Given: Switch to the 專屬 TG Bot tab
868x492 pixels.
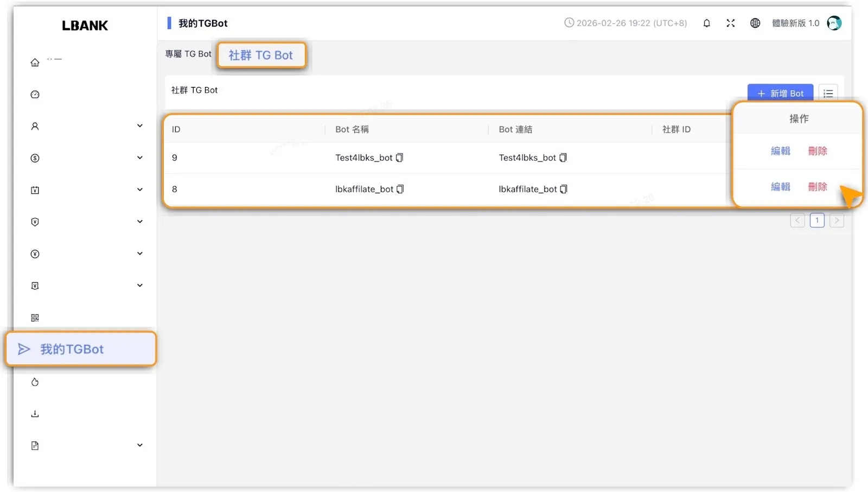Looking at the screenshot, I should 188,54.
